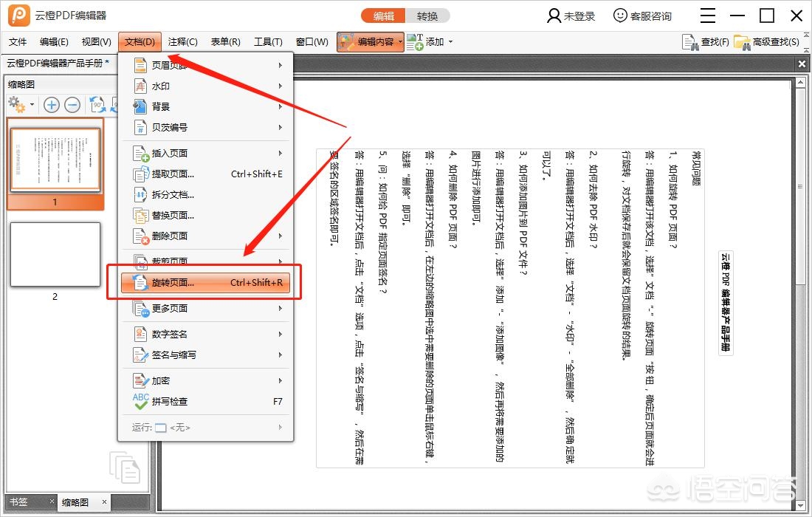Image resolution: width=812 pixels, height=517 pixels.
Task: Open the 添加 dropdown arrow
Action: click(x=450, y=42)
